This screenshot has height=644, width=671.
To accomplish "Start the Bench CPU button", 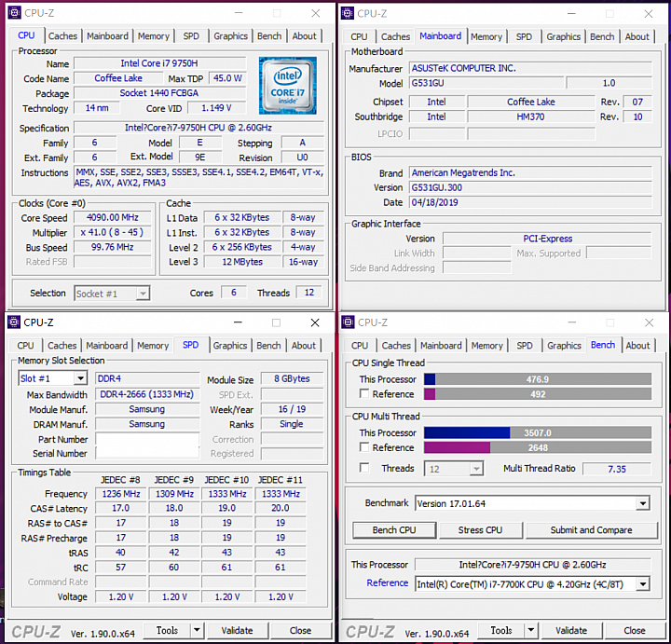I will [x=394, y=529].
